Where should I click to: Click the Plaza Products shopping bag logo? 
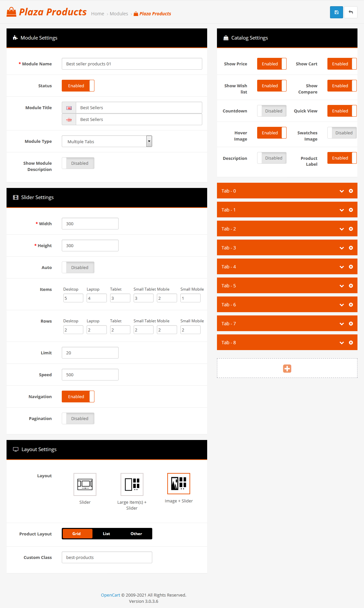[11, 12]
